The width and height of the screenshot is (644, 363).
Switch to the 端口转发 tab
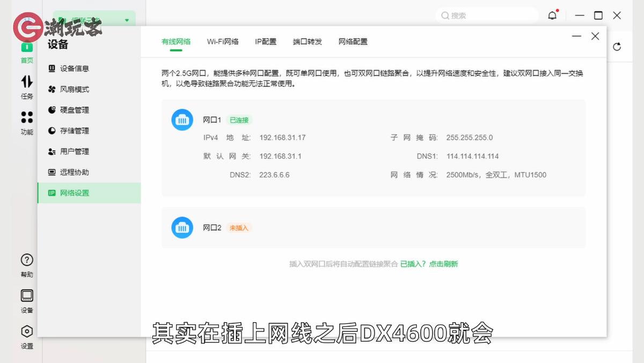(307, 41)
